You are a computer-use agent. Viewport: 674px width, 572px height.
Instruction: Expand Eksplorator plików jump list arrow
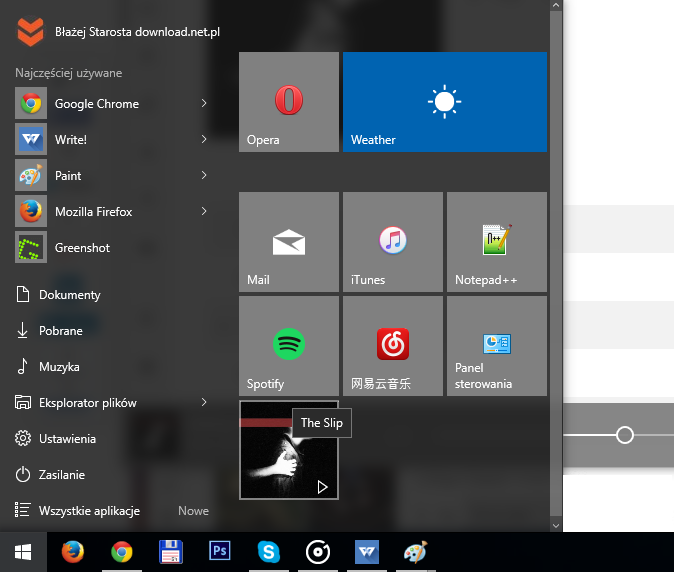pyautogui.click(x=204, y=402)
